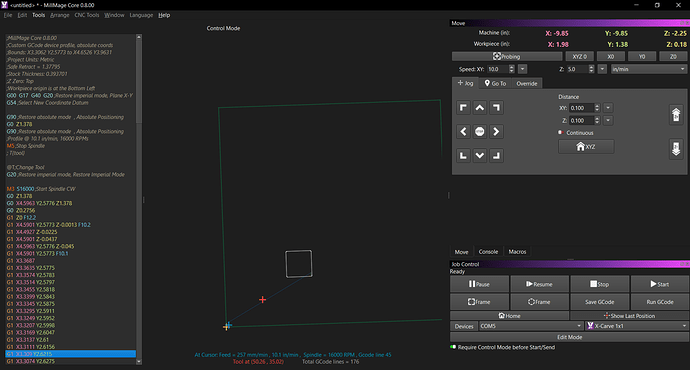Toggle Continuous jogging switch
This screenshot has height=370, width=690.
[561, 132]
